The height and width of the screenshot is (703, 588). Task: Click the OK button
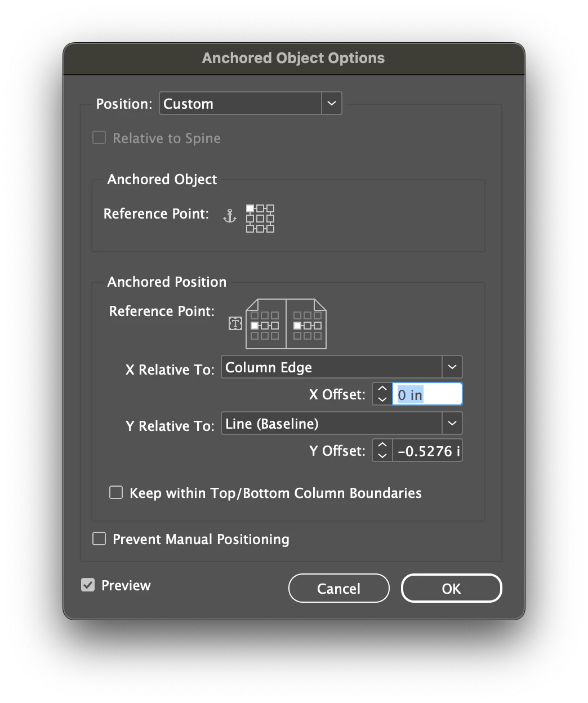pyautogui.click(x=451, y=589)
